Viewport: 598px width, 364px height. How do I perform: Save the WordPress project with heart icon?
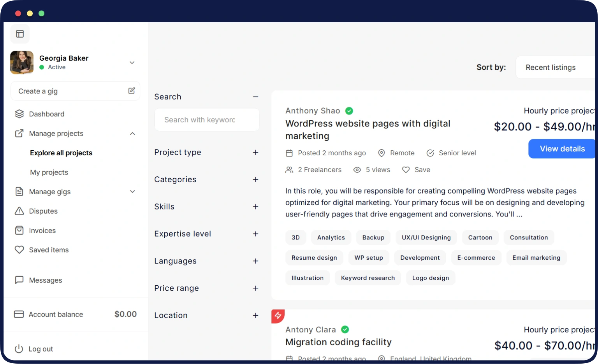click(x=406, y=170)
